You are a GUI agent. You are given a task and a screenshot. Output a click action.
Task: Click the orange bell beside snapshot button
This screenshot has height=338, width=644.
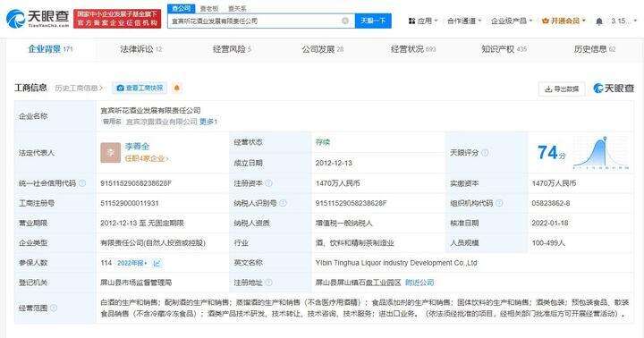(177, 88)
